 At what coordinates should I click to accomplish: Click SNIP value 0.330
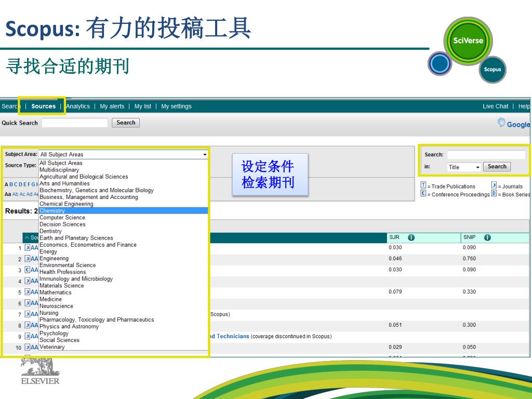(469, 292)
